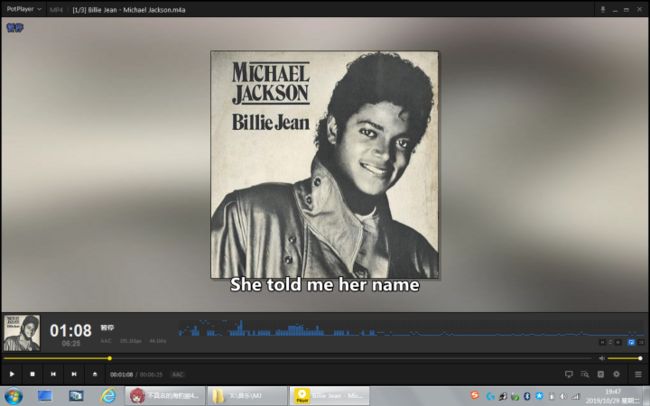Click the blue paused-status icon at top left
This screenshot has height=406, width=650.
pyautogui.click(x=15, y=27)
